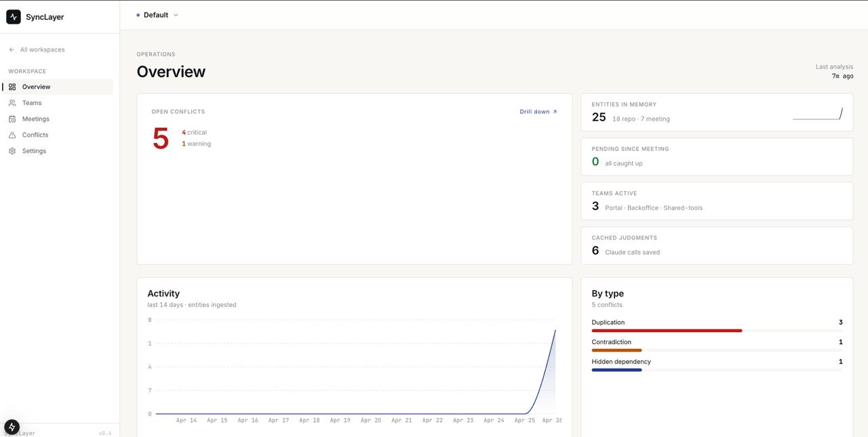Click the blue Hidden dependency bar
Screen dimensions: 868x437
click(x=616, y=370)
